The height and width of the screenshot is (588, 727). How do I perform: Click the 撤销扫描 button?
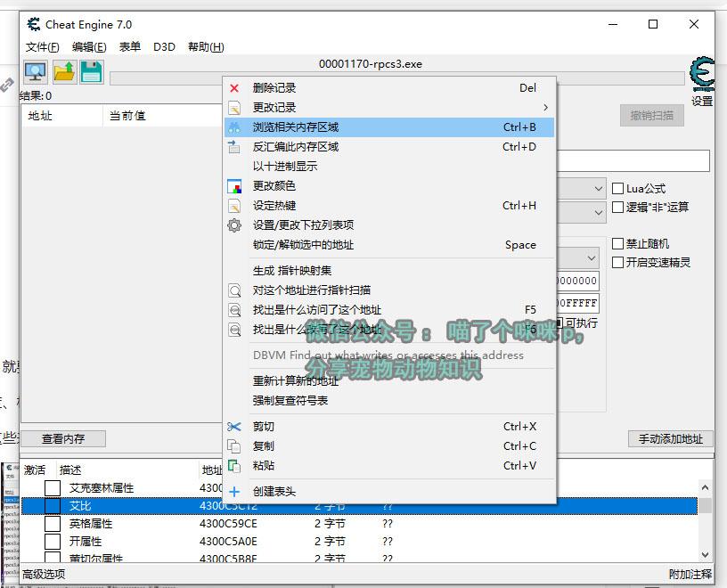(651, 116)
